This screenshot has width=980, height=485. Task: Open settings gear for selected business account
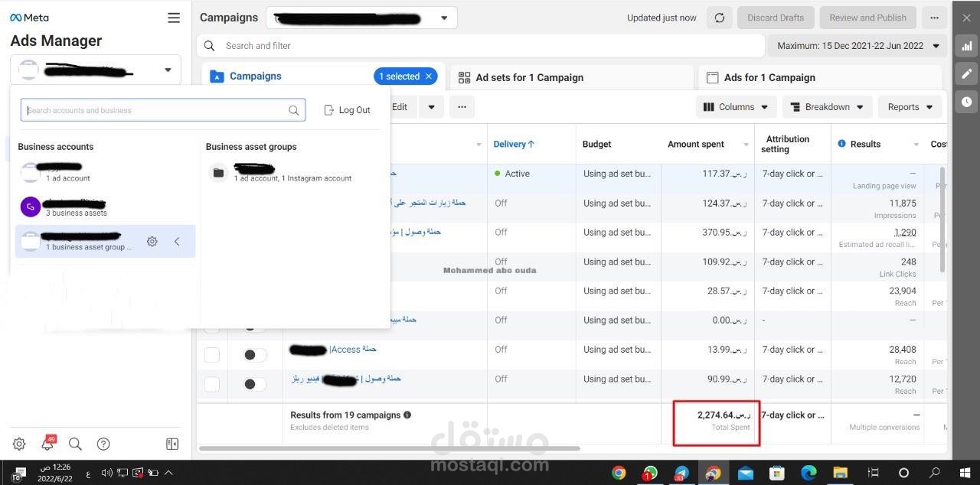click(152, 241)
